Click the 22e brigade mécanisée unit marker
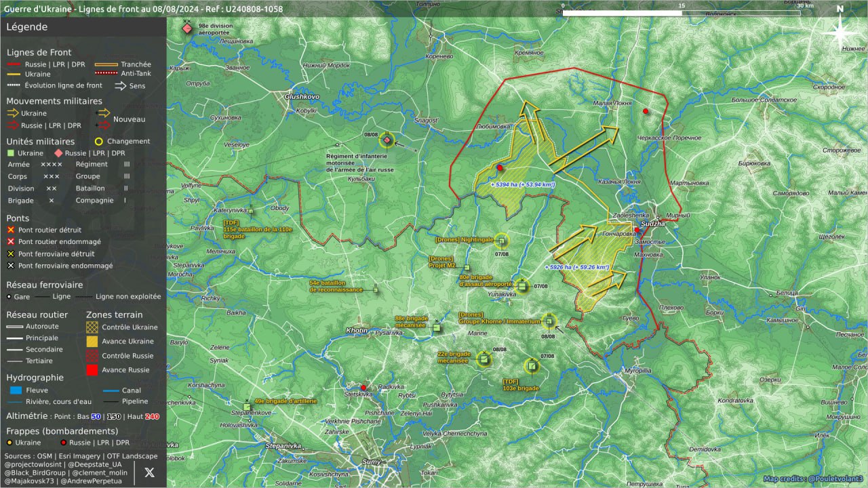868x488 pixels. (484, 359)
